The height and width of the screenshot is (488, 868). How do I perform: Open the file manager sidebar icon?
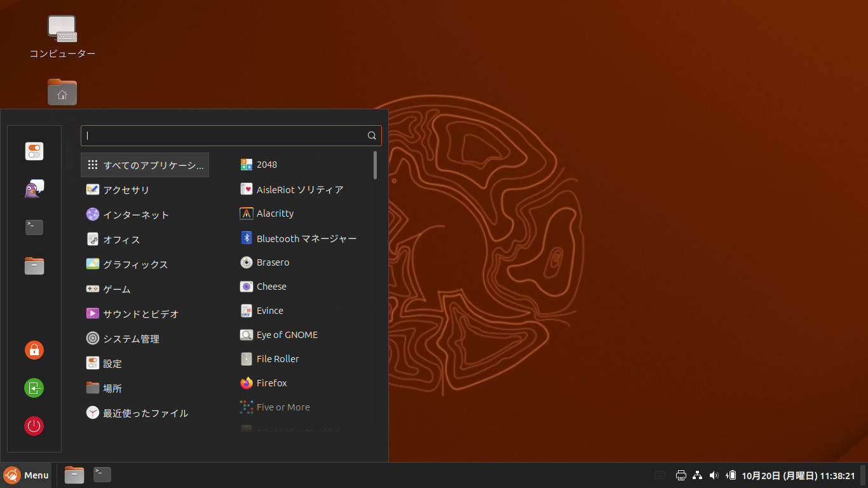tap(34, 266)
